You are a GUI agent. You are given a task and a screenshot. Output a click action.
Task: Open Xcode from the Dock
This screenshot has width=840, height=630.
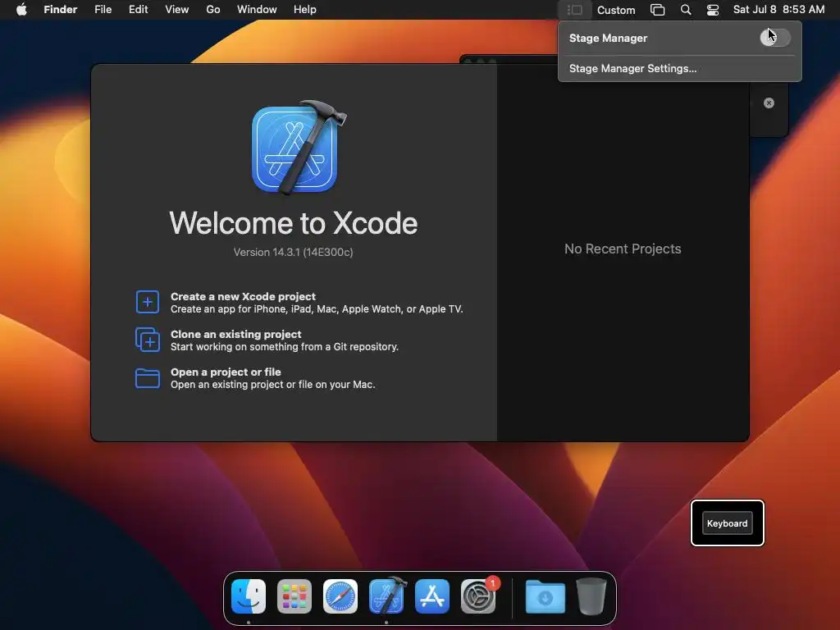click(x=387, y=596)
